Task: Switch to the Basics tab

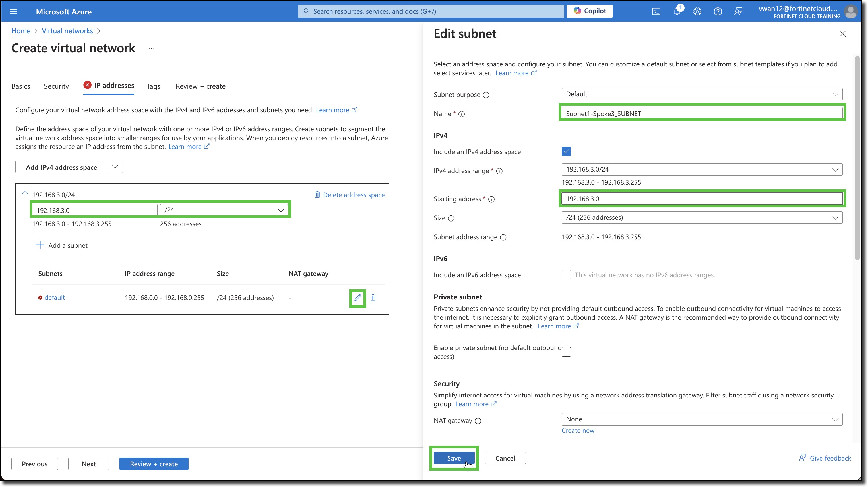Action: (21, 86)
